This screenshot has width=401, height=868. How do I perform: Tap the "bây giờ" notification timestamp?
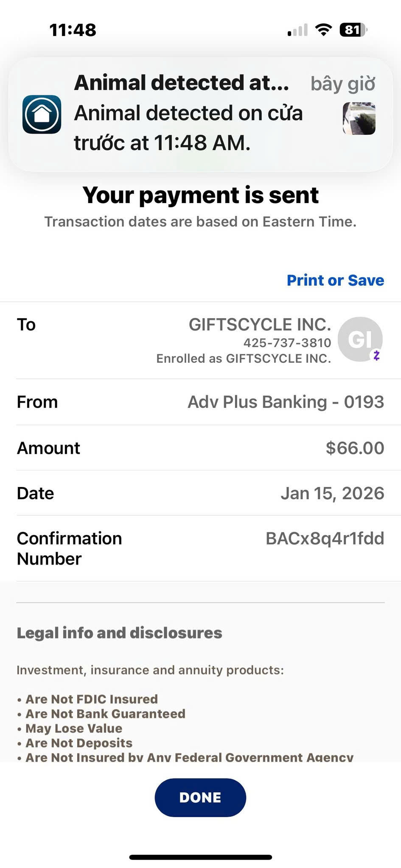343,84
